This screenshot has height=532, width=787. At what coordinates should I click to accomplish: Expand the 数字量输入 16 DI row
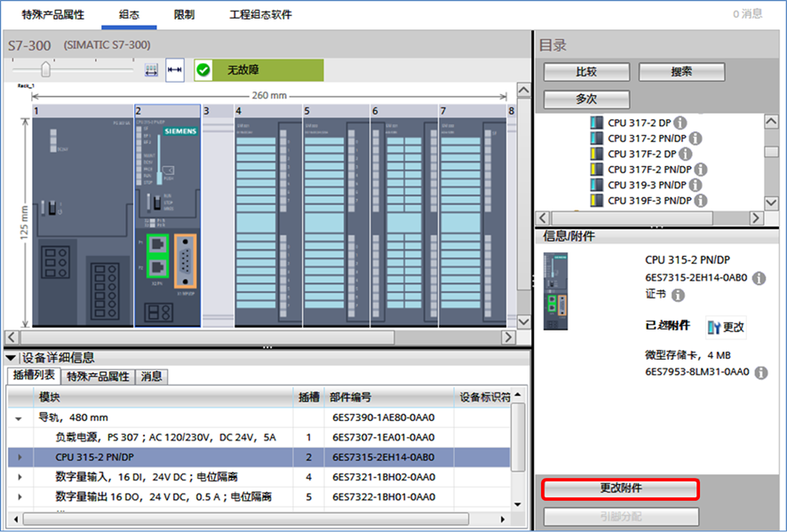point(20,477)
